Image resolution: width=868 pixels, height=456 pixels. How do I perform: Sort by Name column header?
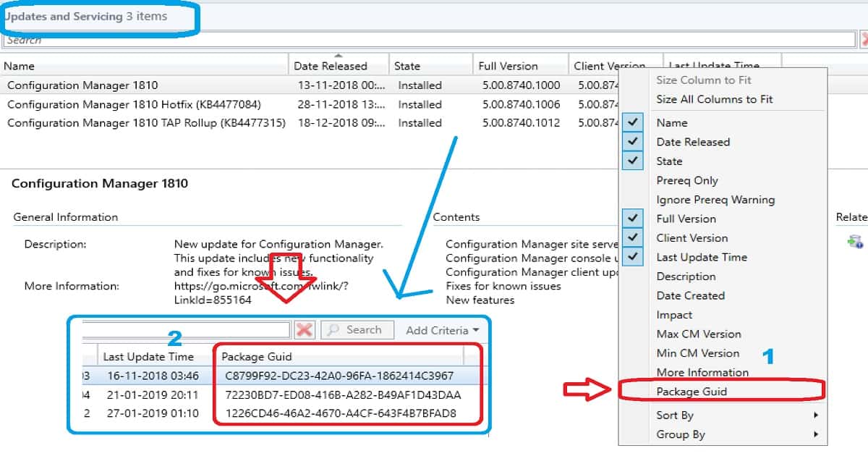[145, 66]
